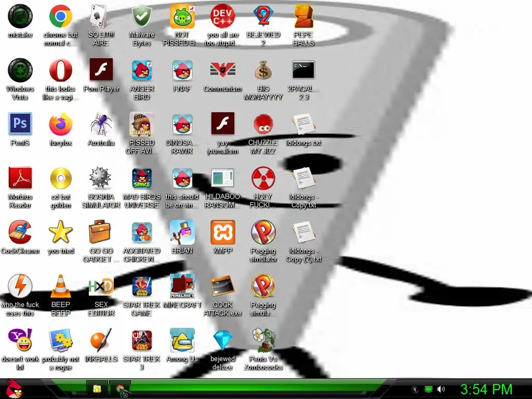532x399 pixels.
Task: Select the 'probably not a rogue' gears icon
Action: [x=60, y=340]
